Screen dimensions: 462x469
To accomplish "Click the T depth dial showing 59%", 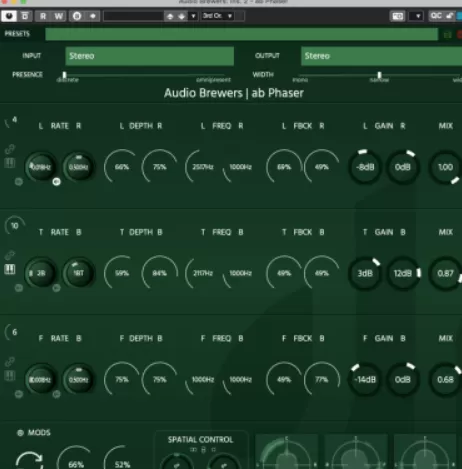I will [122, 273].
